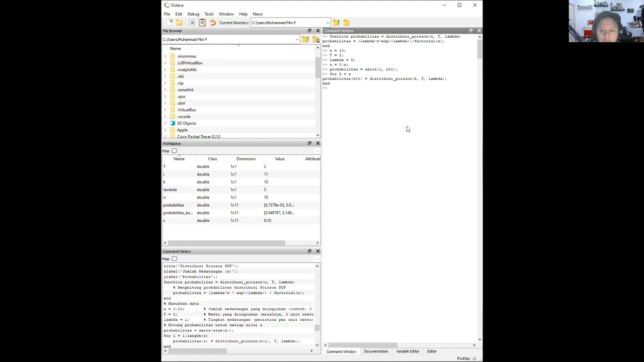Expand the .Ld9VirtualBox folder
Image resolution: width=644 pixels, height=362 pixels.
click(165, 63)
